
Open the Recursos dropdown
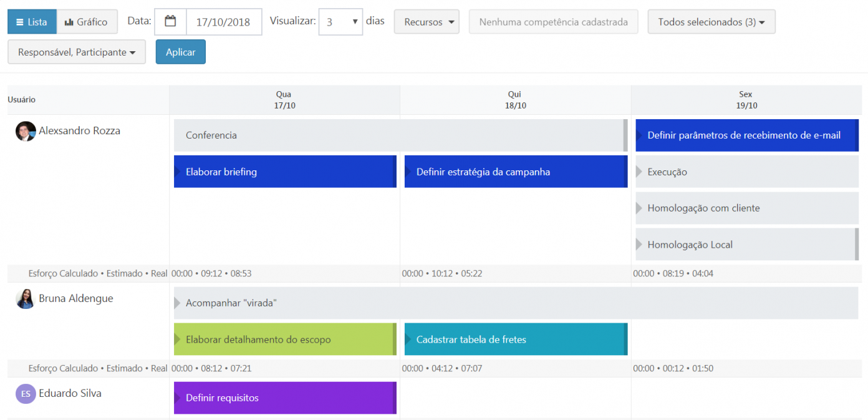point(427,21)
